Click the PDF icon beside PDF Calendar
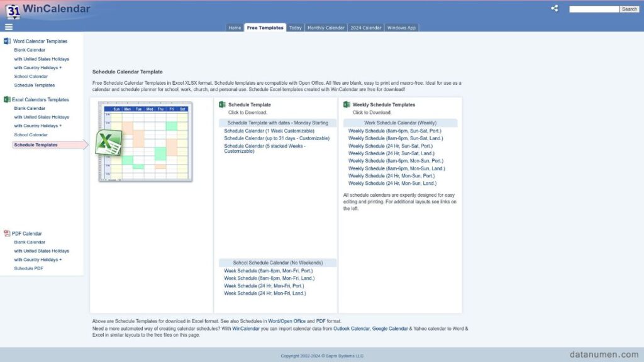This screenshot has width=644, height=362. (7, 233)
